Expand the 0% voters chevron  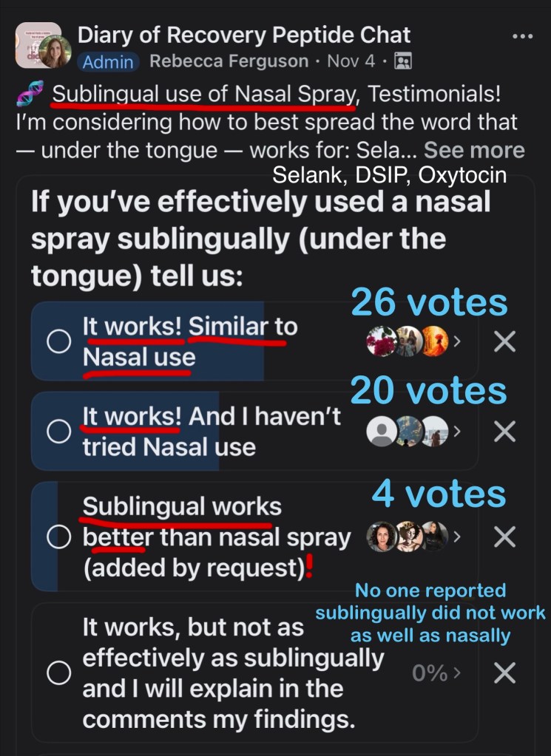click(457, 673)
